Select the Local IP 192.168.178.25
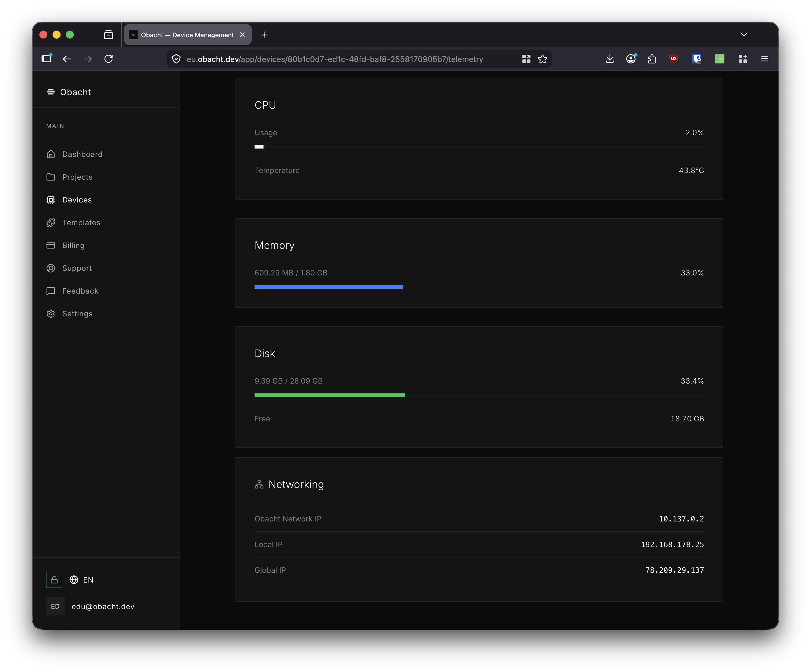The width and height of the screenshot is (811, 672). 672,544
